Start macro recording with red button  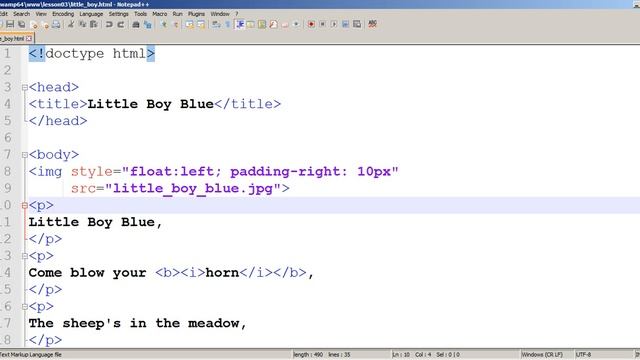coord(311,24)
